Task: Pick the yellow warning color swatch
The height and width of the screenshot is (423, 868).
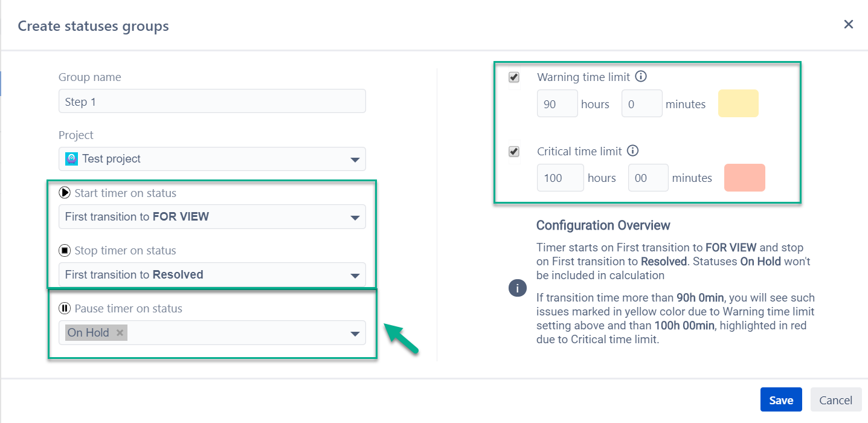Action: [738, 103]
